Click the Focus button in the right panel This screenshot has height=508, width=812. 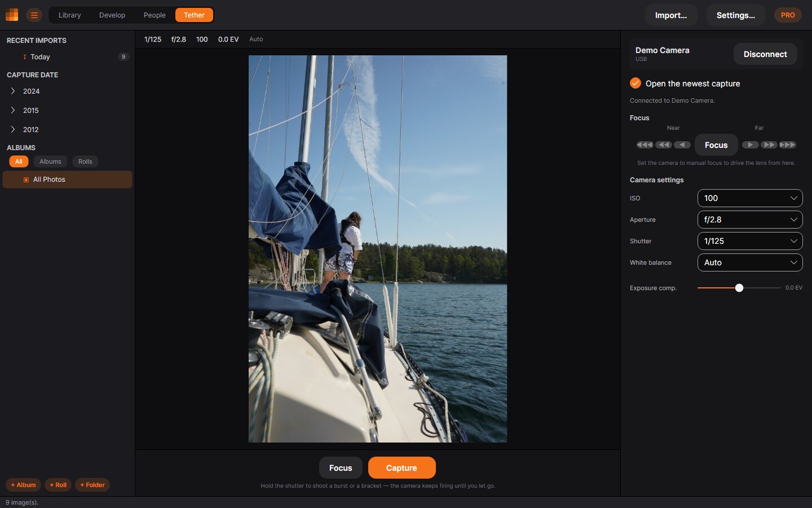(716, 145)
